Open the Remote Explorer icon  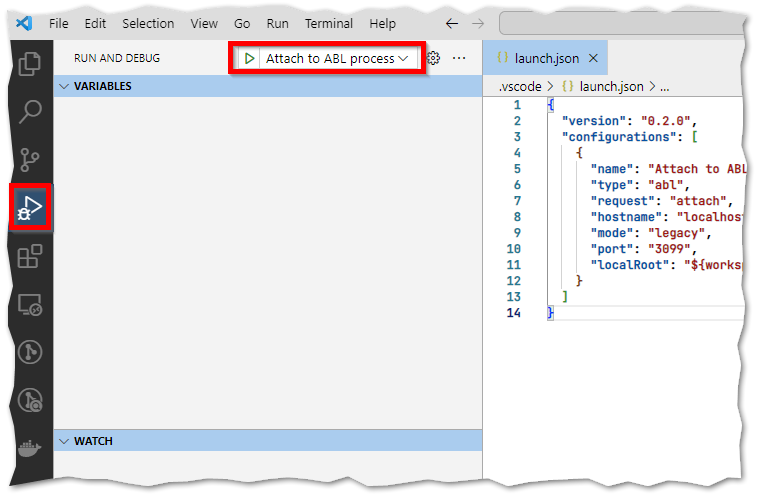tap(30, 304)
